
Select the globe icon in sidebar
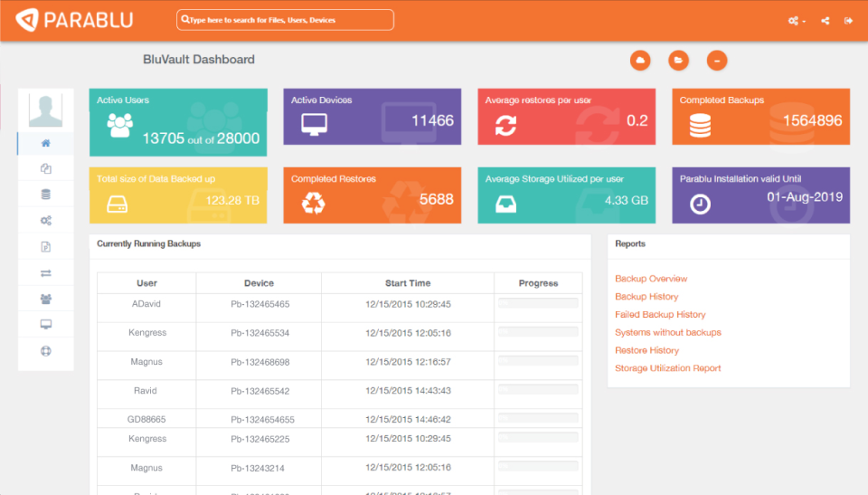[46, 351]
